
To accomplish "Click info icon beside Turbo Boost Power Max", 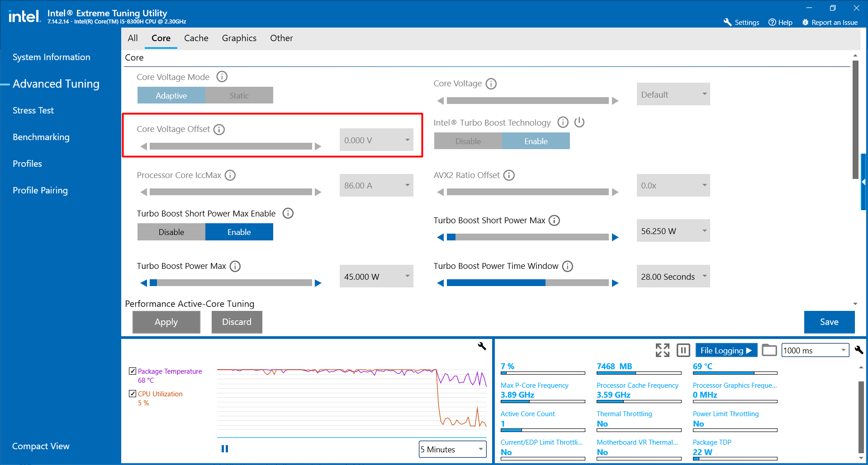I will coord(235,266).
